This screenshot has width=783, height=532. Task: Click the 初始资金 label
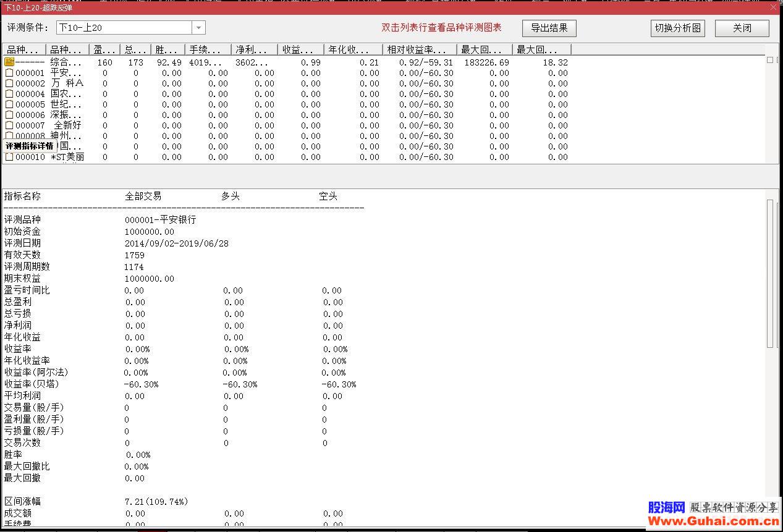(x=22, y=231)
